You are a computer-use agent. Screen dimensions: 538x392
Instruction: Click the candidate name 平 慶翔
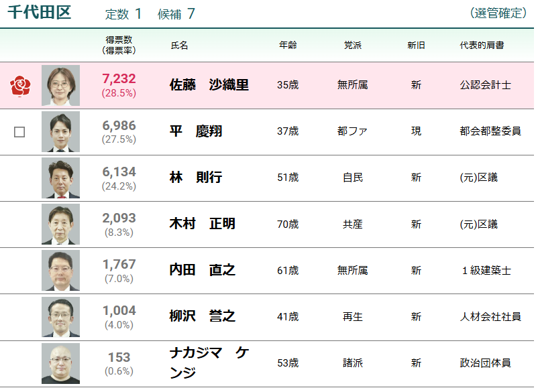pyautogui.click(x=196, y=131)
